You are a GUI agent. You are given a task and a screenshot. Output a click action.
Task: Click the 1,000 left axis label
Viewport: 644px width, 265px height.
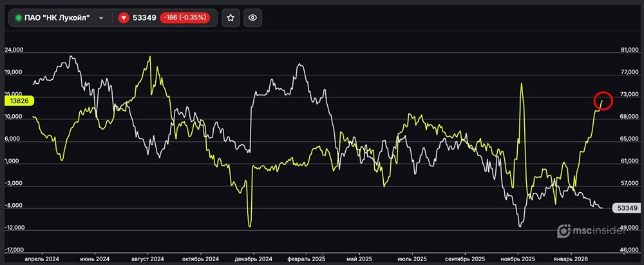(x=13, y=161)
